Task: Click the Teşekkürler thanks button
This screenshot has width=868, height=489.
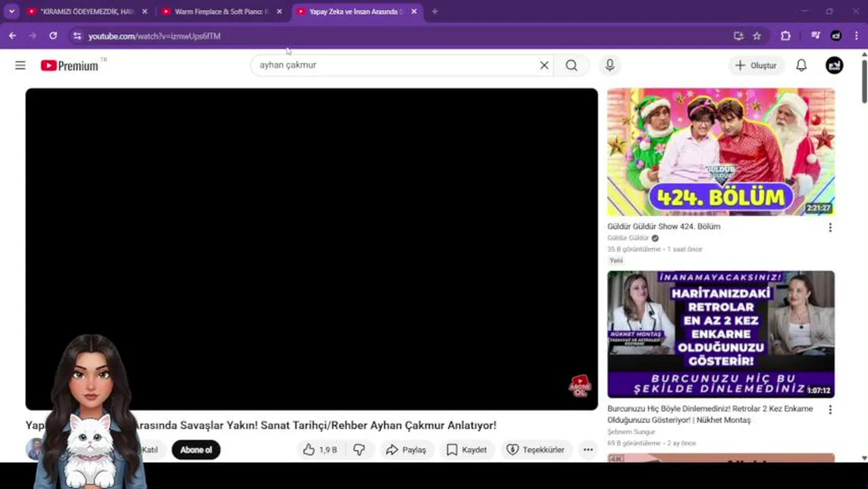Action: [537, 450]
